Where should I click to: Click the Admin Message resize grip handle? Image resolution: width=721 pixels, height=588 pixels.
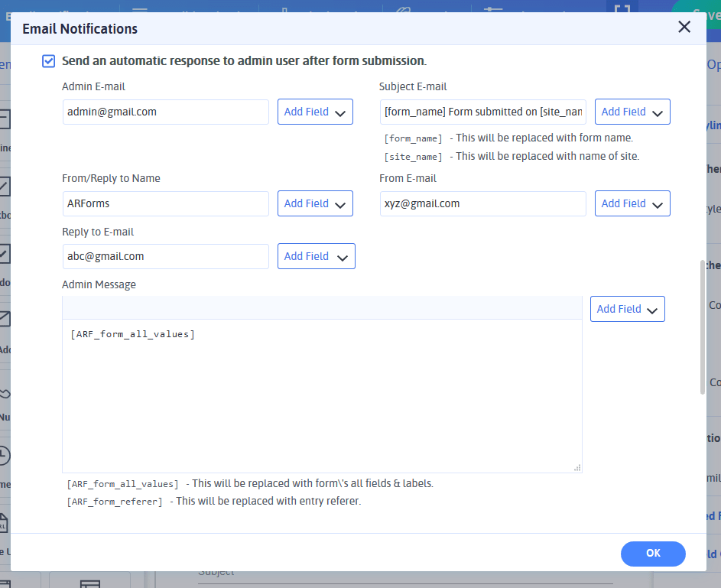click(x=577, y=468)
